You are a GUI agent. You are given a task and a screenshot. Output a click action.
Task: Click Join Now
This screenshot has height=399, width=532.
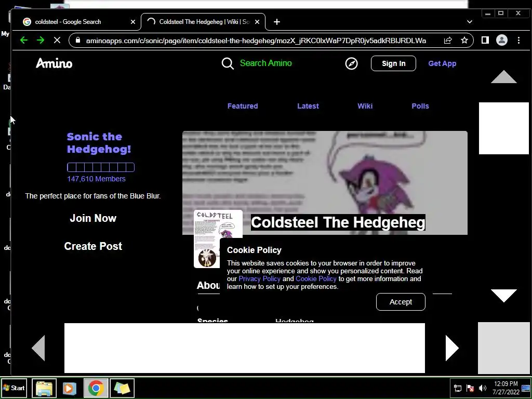click(x=93, y=218)
